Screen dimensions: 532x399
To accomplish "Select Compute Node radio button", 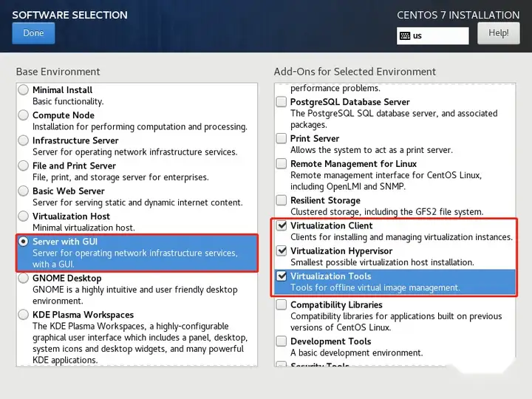I will [x=24, y=115].
